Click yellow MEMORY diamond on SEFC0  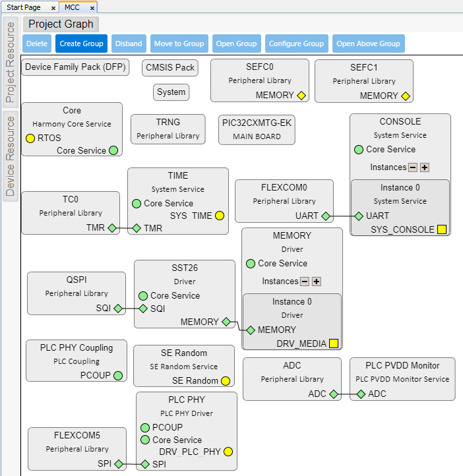coord(301,96)
